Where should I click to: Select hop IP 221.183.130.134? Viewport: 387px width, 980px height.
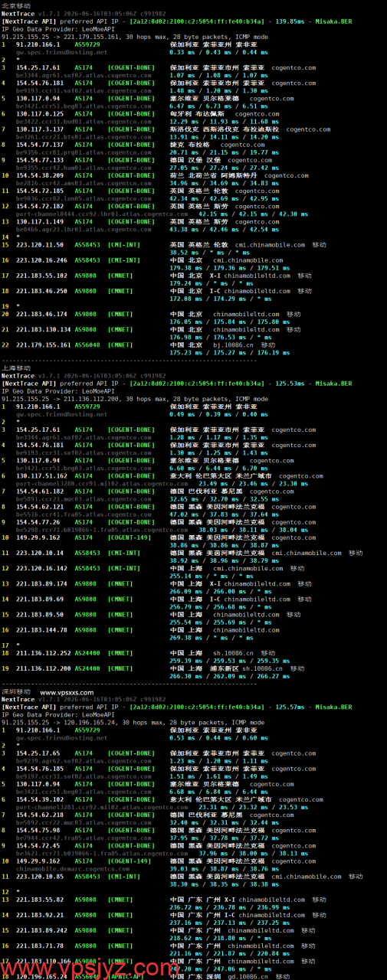(x=43, y=329)
